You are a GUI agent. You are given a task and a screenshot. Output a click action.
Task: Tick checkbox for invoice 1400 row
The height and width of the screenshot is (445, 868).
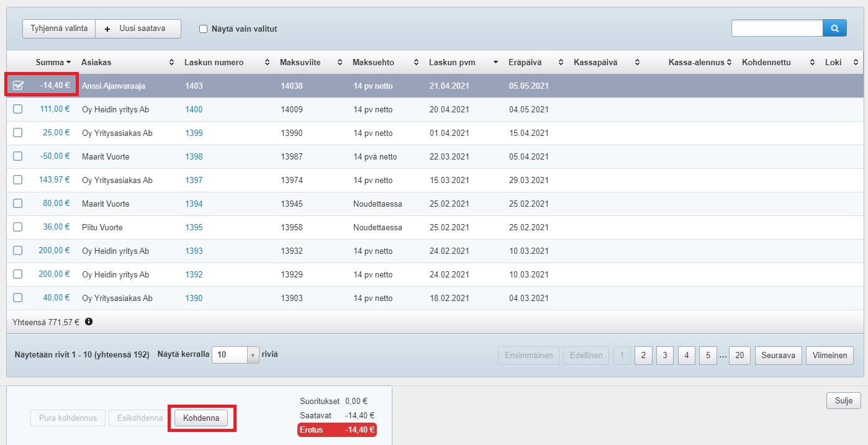[x=18, y=109]
